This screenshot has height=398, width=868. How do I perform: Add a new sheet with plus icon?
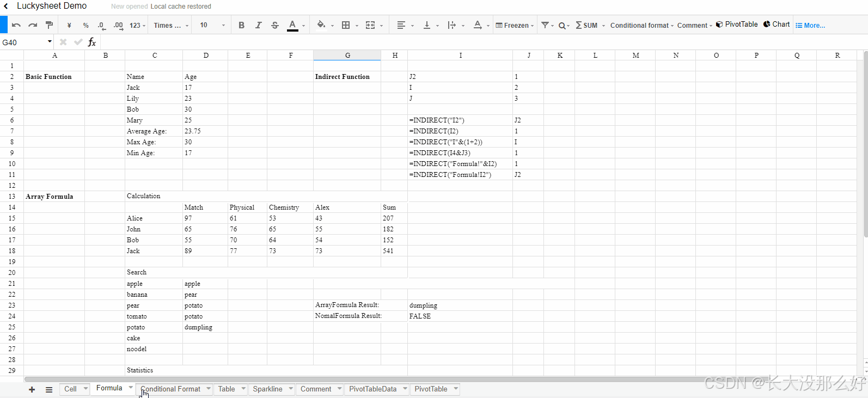(x=32, y=389)
